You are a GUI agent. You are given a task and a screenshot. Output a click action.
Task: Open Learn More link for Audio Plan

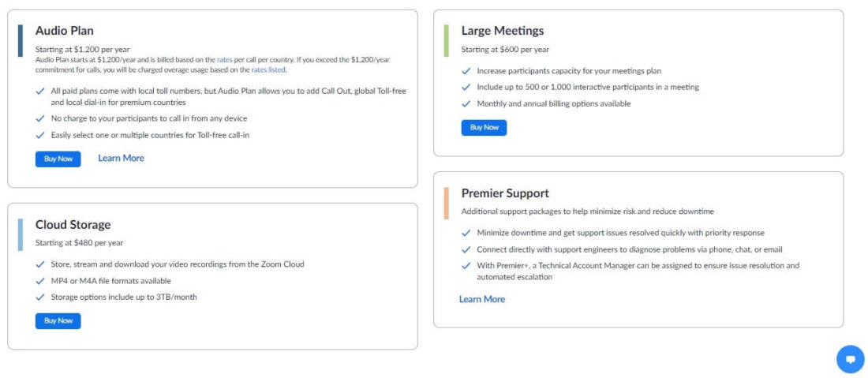pos(121,158)
